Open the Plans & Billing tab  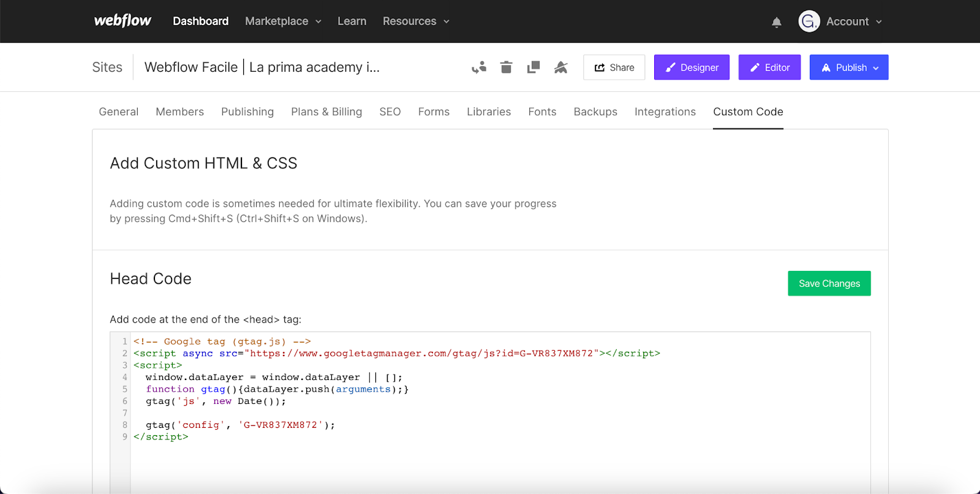tap(326, 112)
